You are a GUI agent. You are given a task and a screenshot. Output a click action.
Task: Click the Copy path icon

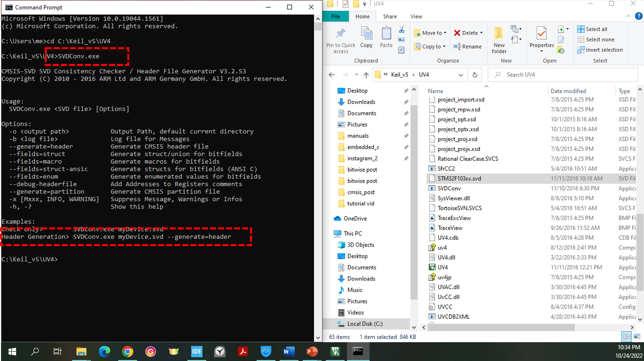tap(401, 40)
